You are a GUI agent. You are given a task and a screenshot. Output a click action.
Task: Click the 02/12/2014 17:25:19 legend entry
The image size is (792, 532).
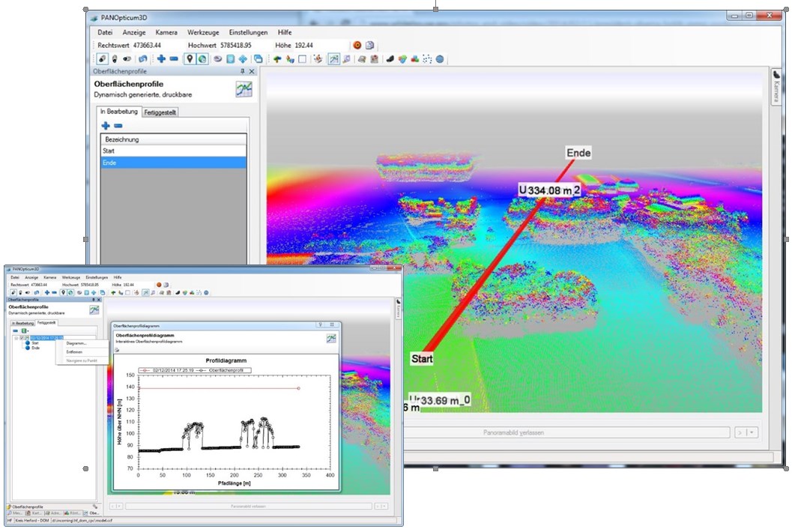point(166,370)
